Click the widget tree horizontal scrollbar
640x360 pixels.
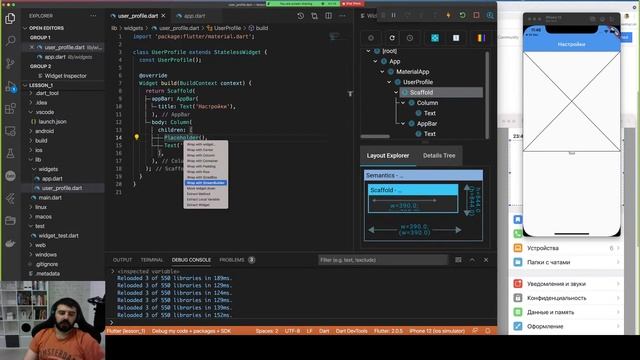click(x=375, y=136)
